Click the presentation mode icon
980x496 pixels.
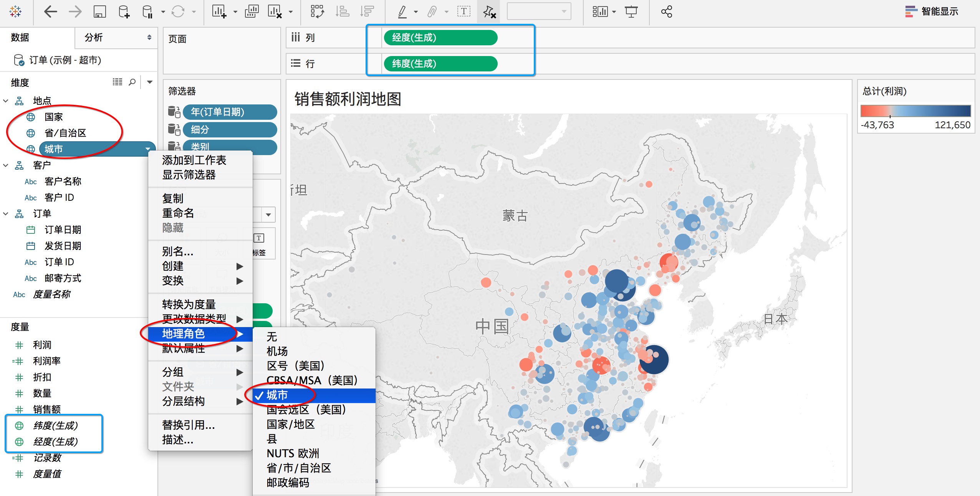click(631, 12)
